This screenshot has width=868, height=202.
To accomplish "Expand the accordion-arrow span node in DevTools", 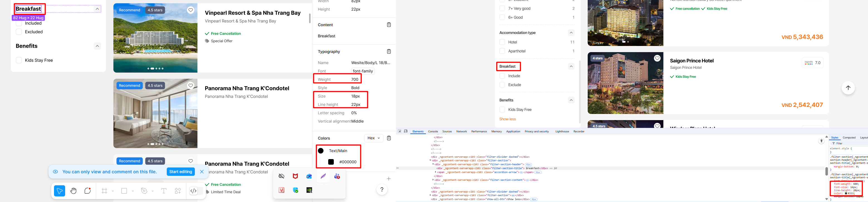I will pos(436,172).
